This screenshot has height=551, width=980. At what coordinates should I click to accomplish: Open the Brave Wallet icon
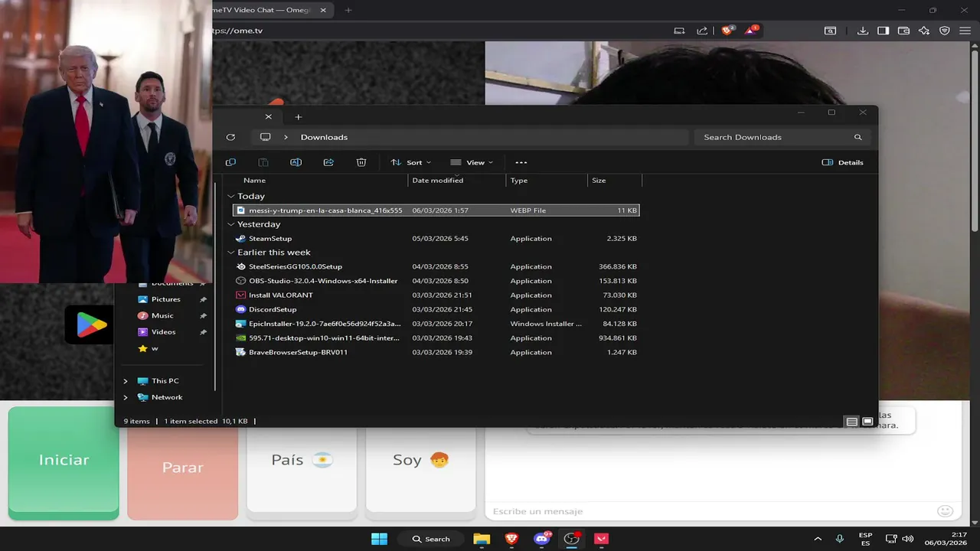pyautogui.click(x=903, y=31)
